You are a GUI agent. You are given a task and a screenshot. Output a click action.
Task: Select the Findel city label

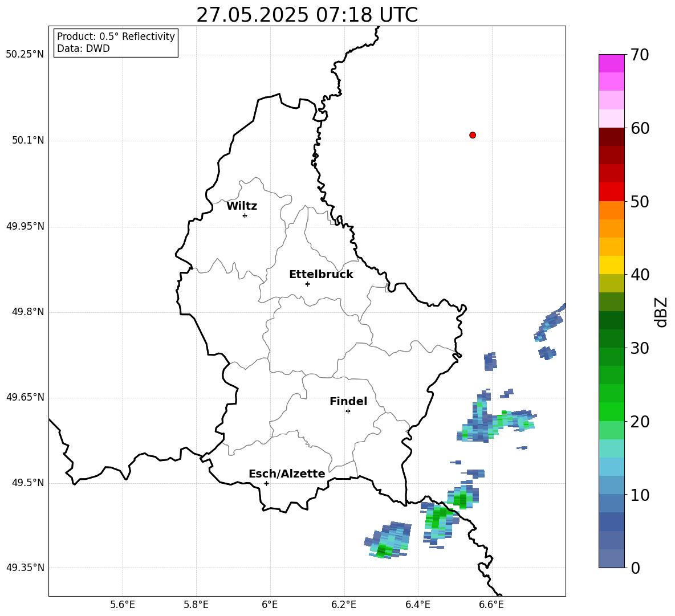click(x=348, y=401)
